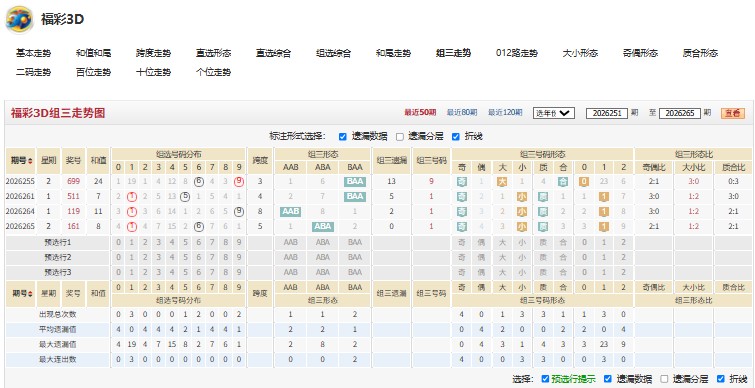This screenshot has width=755, height=388.
Task: Click period number 2026255
Action: [x=19, y=181]
